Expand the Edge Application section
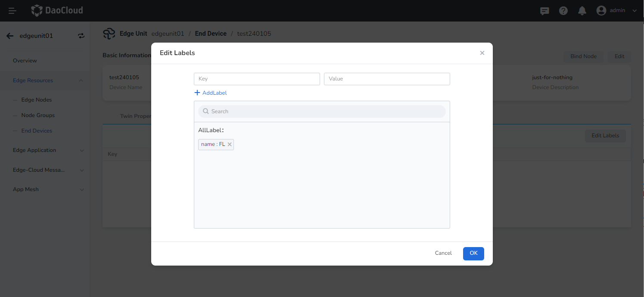The width and height of the screenshot is (644, 297). point(81,150)
